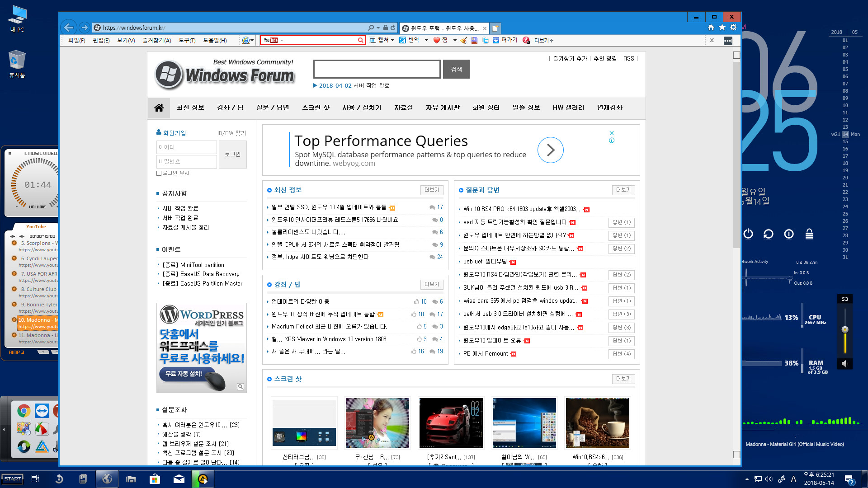Click the translate (번역) toolbar icon

(402, 40)
